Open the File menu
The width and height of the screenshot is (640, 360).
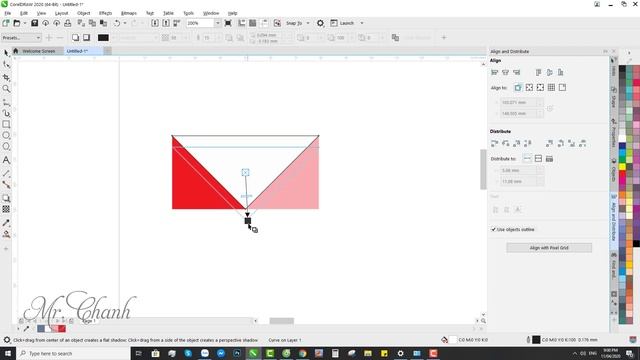click(x=8, y=13)
